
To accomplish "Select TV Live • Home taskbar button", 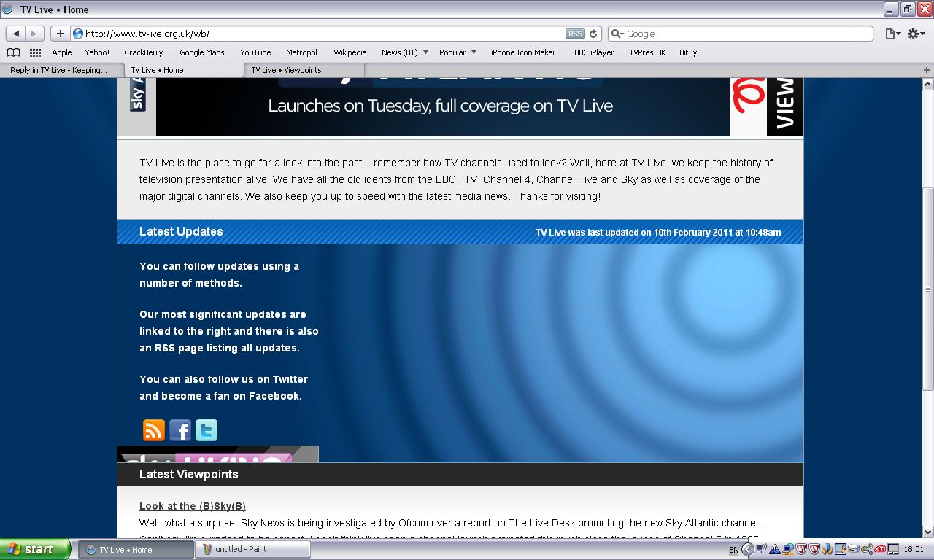I will pyautogui.click(x=136, y=550).
